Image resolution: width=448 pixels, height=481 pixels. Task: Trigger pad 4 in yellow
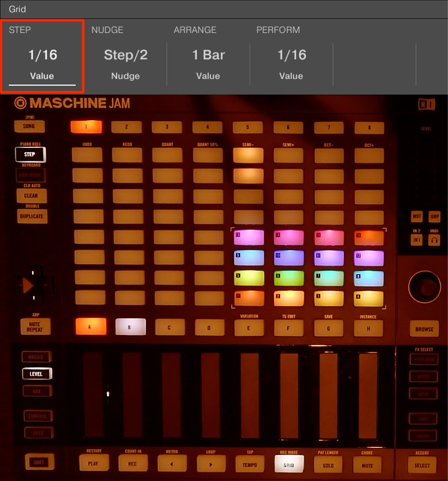(x=369, y=299)
